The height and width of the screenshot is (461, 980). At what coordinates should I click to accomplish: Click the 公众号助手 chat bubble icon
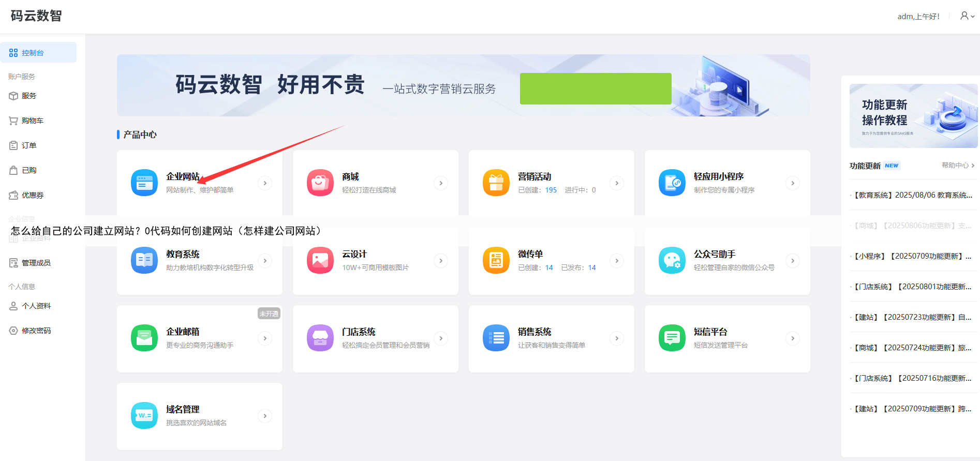[x=672, y=261]
